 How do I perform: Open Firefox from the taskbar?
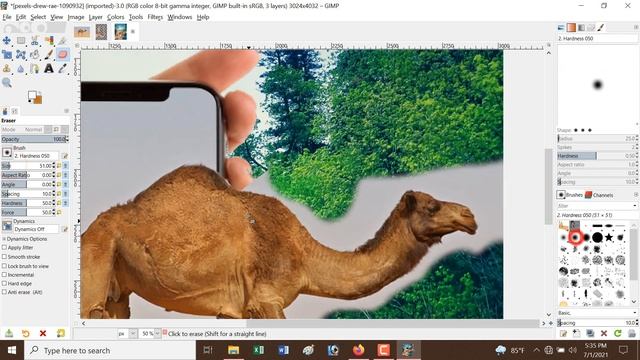click(358, 350)
